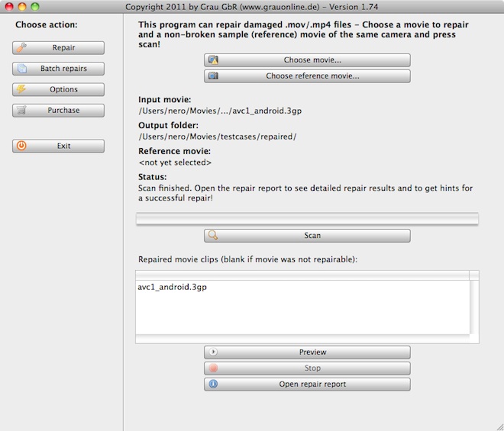
Task: Click the scan progress bar
Action: click(x=307, y=219)
